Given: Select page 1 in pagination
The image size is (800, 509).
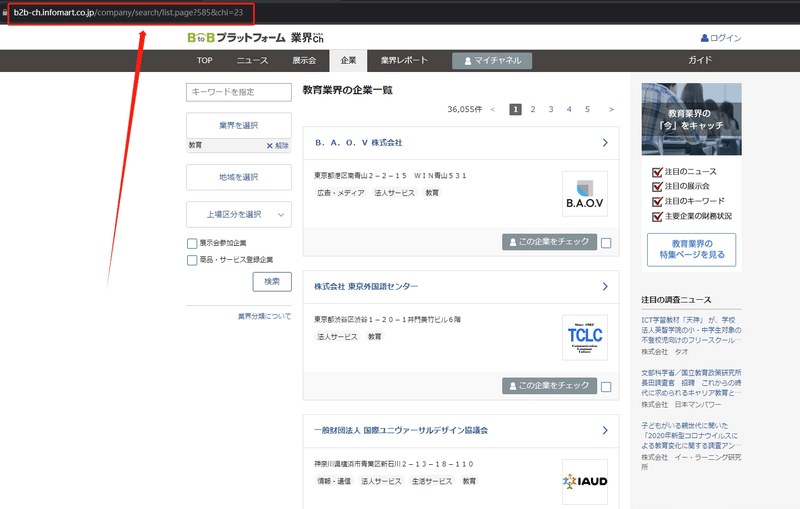Looking at the screenshot, I should pos(515,109).
